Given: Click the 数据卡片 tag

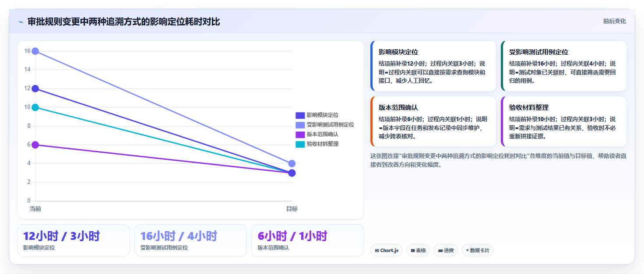Looking at the screenshot, I should [x=478, y=250].
